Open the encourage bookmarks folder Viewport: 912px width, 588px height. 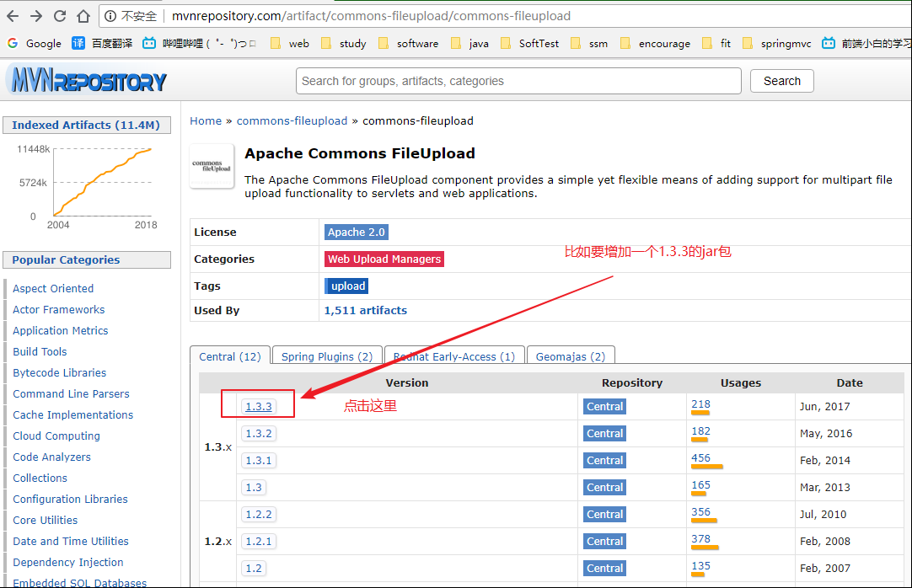point(655,44)
